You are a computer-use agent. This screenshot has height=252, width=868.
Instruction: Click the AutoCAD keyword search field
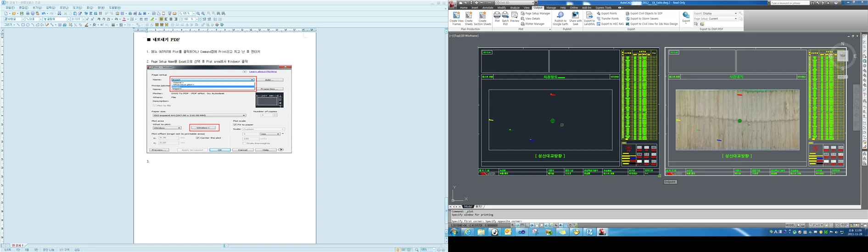tap(790, 3)
